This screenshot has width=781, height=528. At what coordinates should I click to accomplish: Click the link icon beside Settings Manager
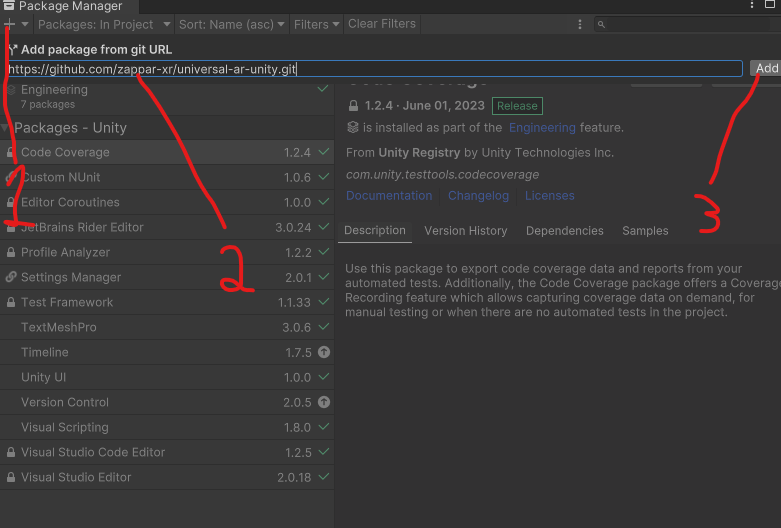pos(11,278)
